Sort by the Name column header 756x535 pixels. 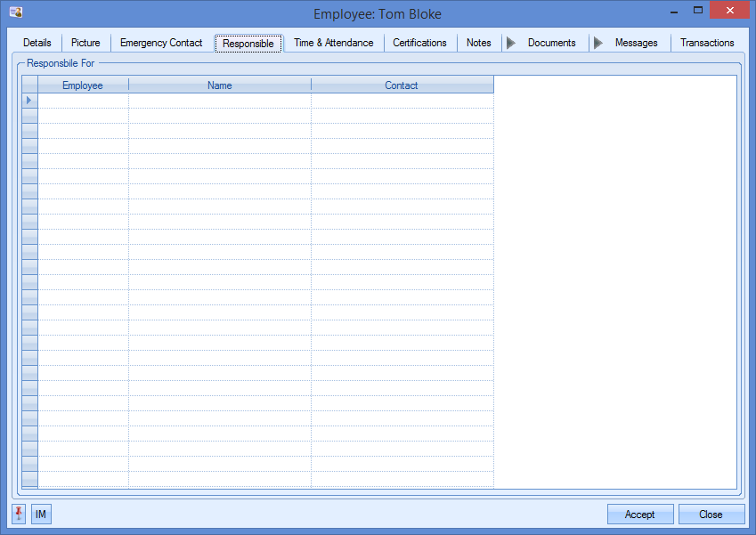[x=220, y=85]
